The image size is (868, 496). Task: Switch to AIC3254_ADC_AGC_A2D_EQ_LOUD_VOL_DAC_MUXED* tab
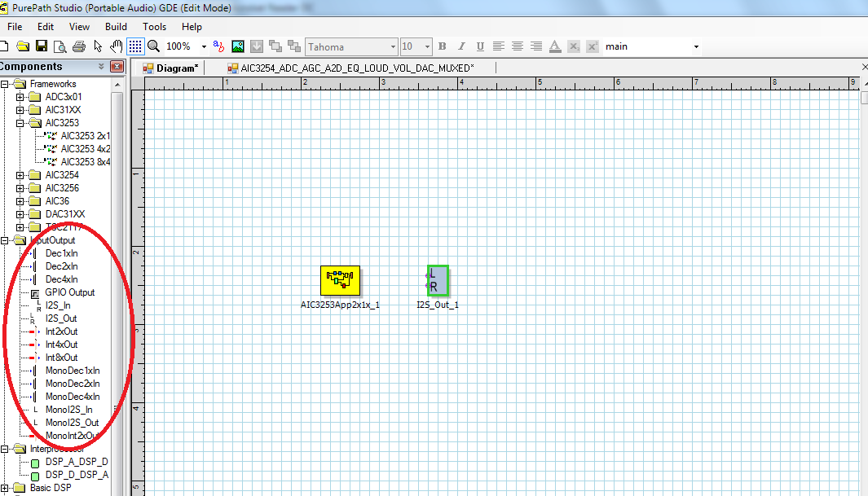tap(351, 68)
